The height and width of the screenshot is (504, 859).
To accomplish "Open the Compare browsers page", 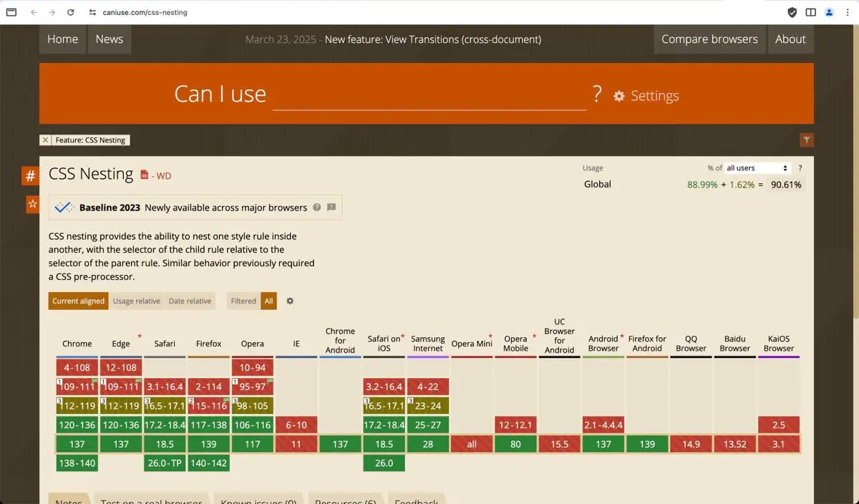I will tap(709, 39).
